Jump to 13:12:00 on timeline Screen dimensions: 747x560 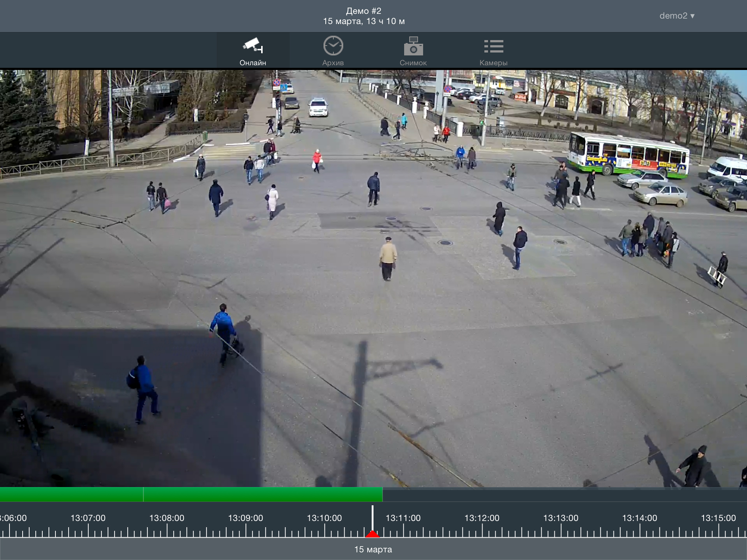482,518
